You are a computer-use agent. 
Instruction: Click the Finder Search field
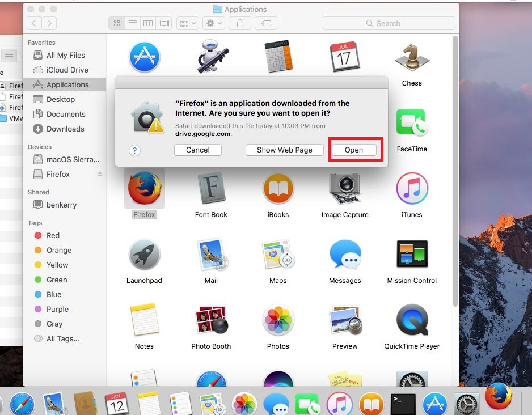tap(389, 23)
